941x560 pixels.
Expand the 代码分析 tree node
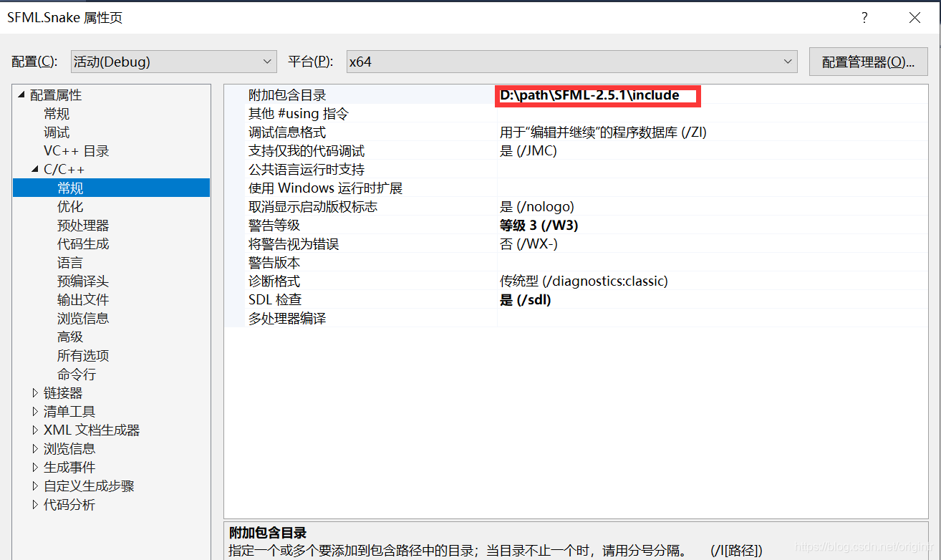pyautogui.click(x=35, y=504)
